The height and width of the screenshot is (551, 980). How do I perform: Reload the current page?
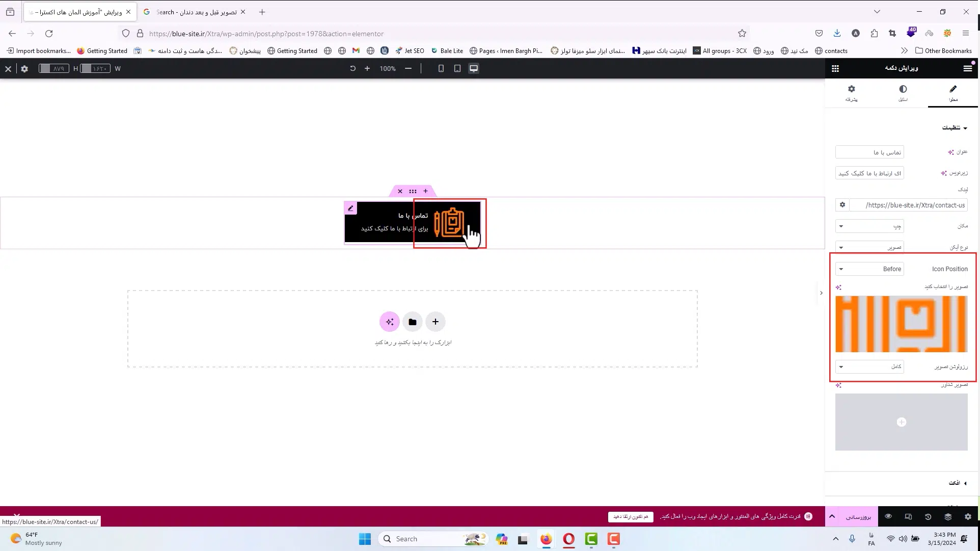pyautogui.click(x=49, y=34)
